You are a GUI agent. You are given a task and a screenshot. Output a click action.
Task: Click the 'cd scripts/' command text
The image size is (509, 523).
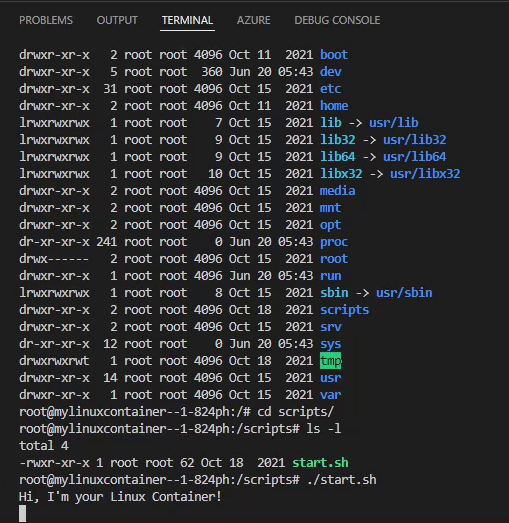296,412
